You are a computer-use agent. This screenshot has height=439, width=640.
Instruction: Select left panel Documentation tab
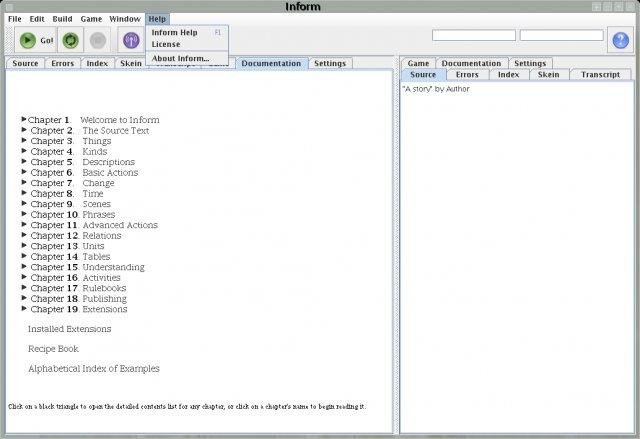(271, 63)
